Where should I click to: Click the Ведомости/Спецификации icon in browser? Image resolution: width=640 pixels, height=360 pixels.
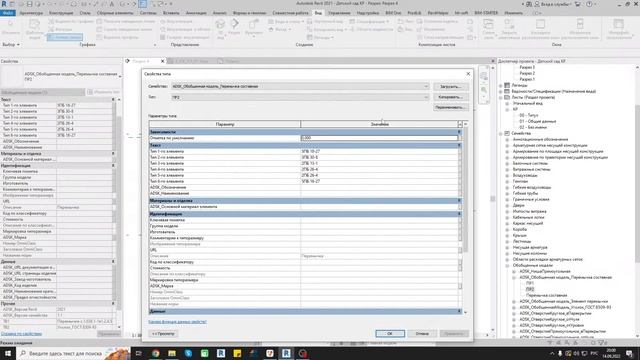[x=507, y=91]
